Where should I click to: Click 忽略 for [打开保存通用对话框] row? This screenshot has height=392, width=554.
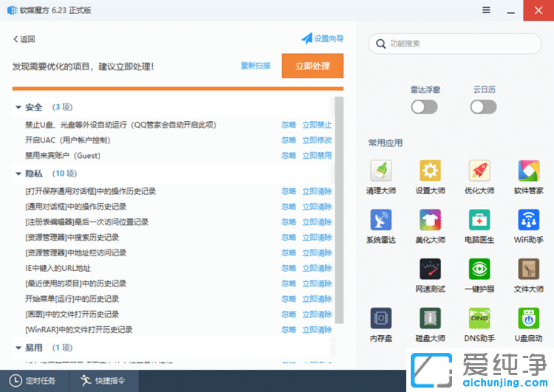click(x=289, y=191)
